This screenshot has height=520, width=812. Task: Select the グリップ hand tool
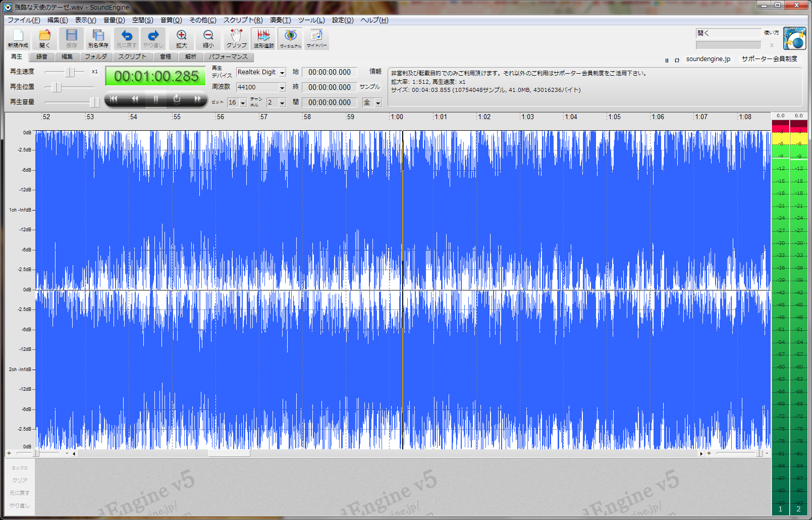coord(236,38)
